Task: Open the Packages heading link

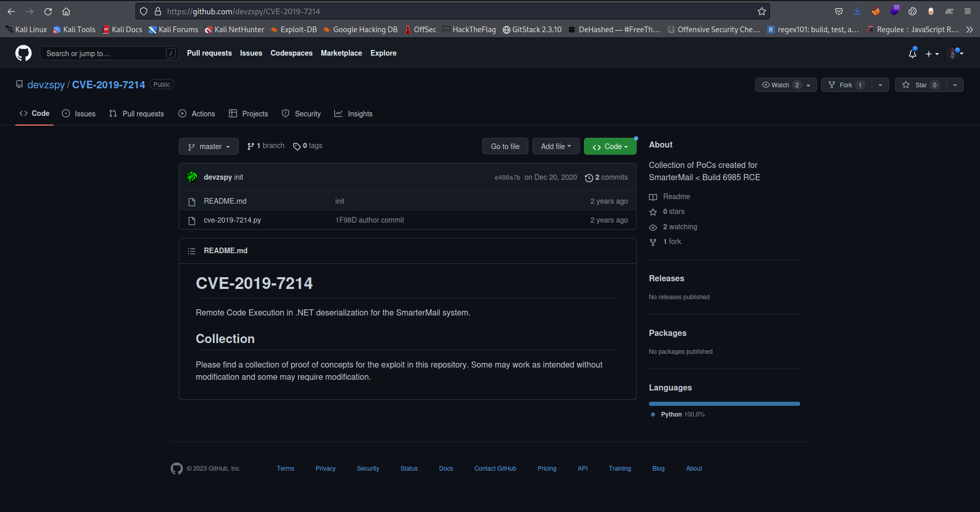Action: (x=667, y=333)
